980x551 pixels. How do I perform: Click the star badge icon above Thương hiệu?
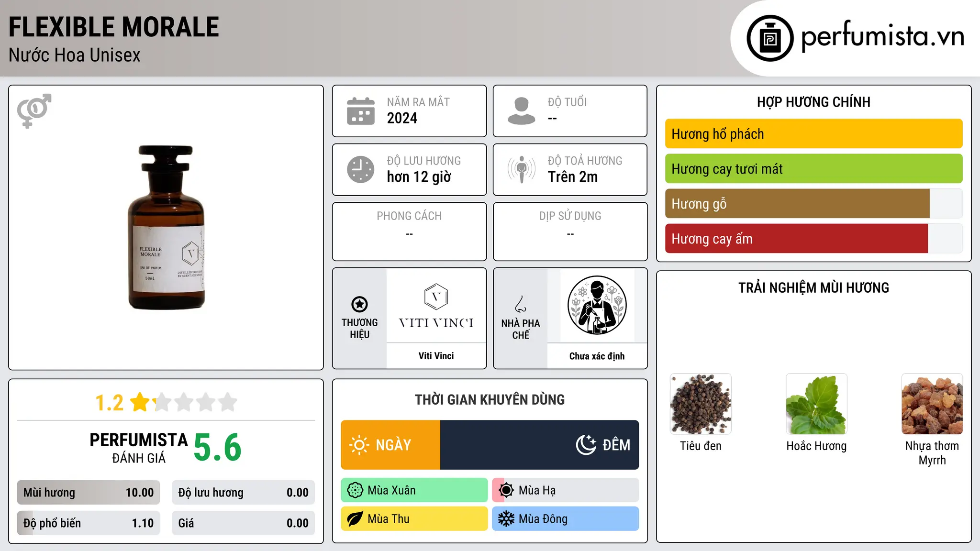[359, 304]
